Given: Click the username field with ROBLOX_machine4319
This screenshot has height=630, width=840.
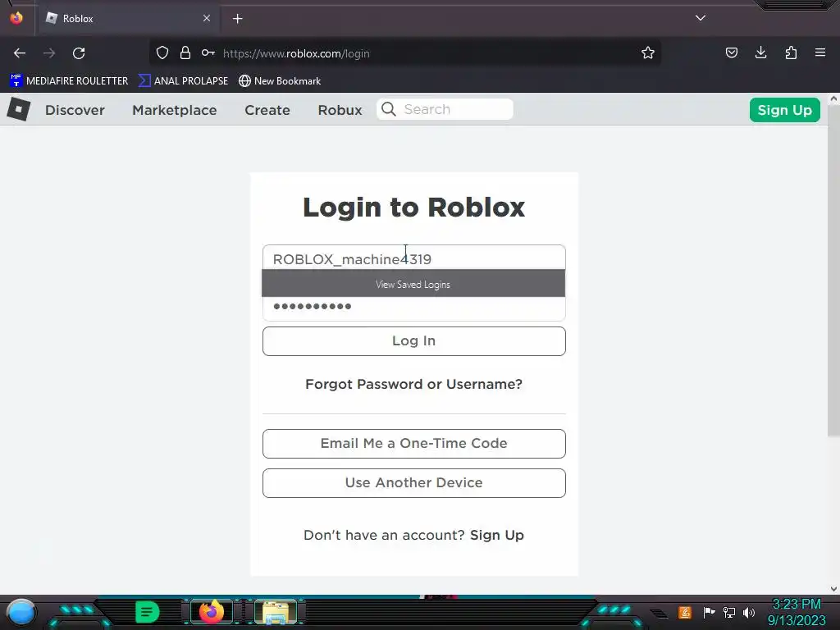Looking at the screenshot, I should click(x=414, y=258).
